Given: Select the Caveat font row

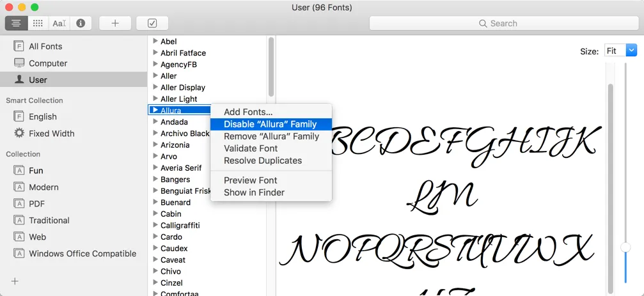Looking at the screenshot, I should tap(207, 260).
